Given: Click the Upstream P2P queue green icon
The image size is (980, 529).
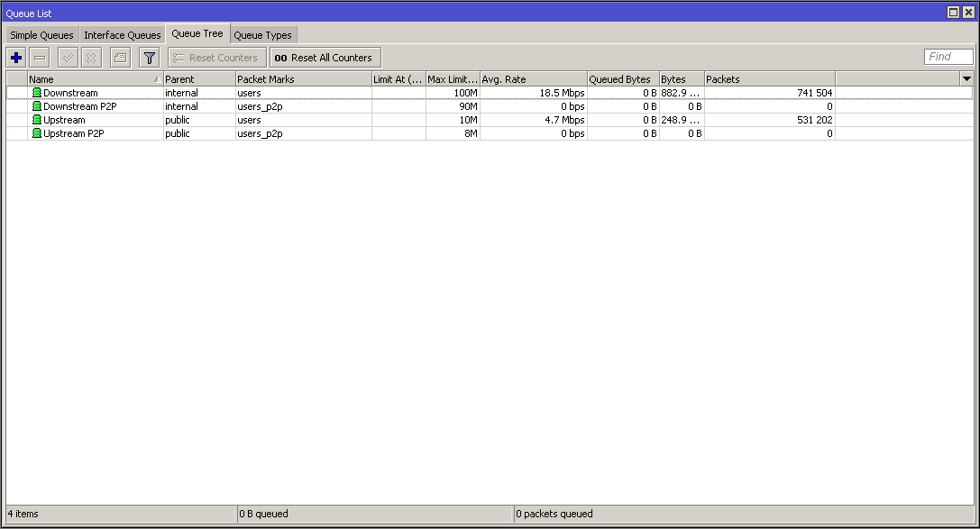Looking at the screenshot, I should [37, 133].
